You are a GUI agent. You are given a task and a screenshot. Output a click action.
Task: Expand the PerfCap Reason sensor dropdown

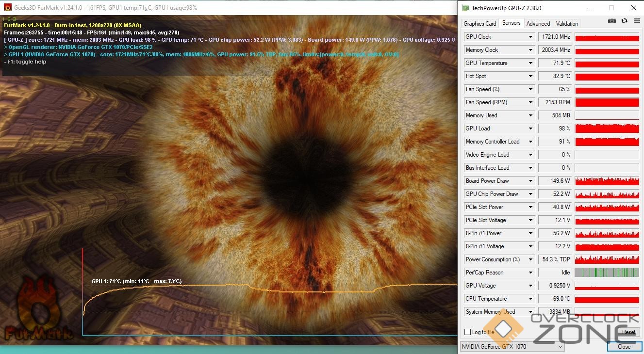click(x=530, y=273)
